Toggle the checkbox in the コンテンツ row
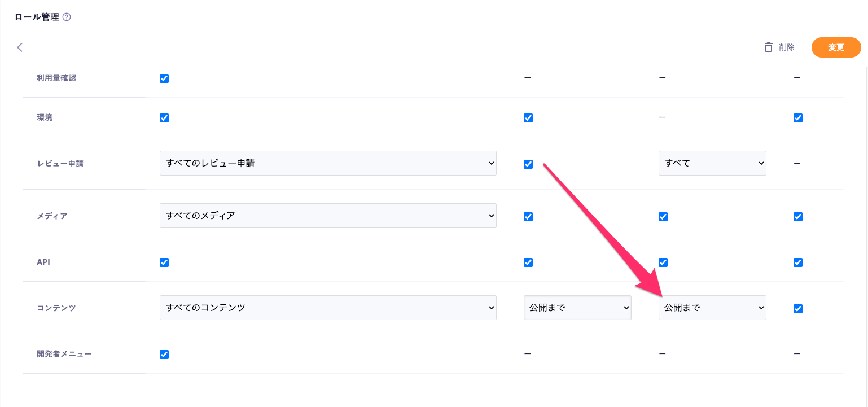The image size is (868, 407). tap(797, 309)
